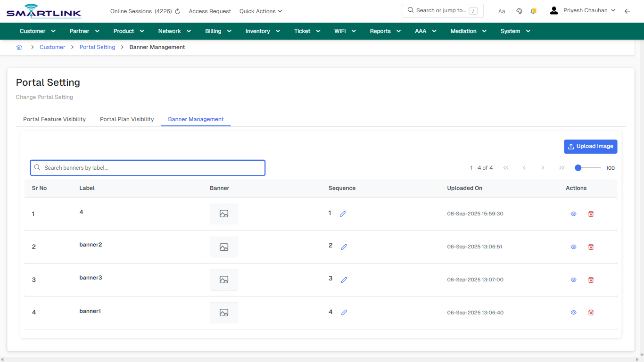View the banner image for banner1
644x362 pixels.
[223, 313]
